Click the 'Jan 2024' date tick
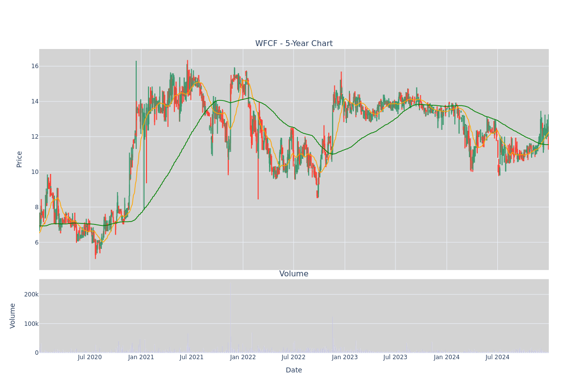 [447, 357]
